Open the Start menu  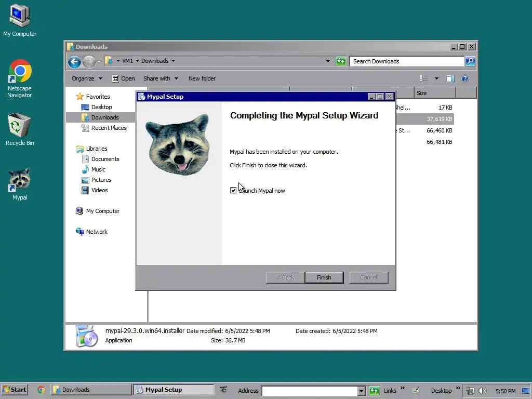(x=14, y=390)
